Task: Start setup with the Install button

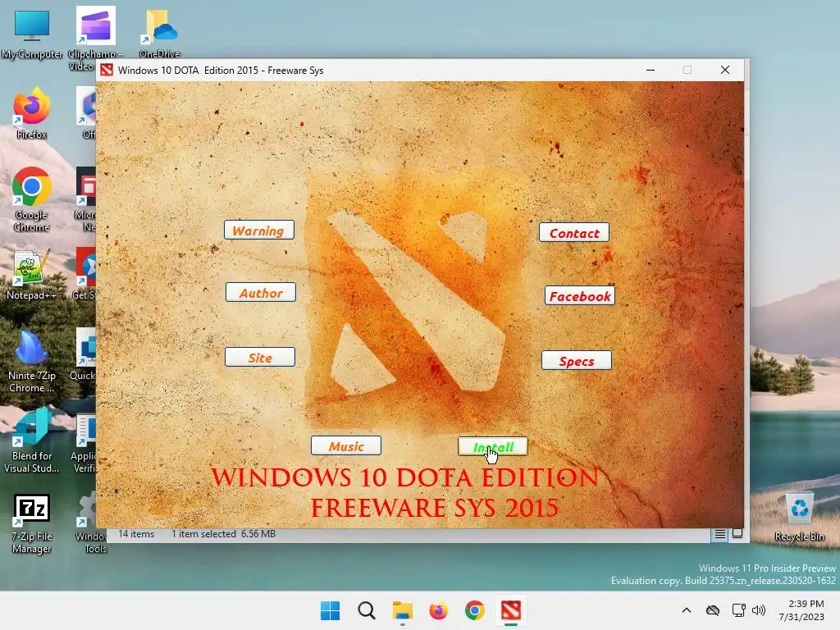Action: pos(493,447)
